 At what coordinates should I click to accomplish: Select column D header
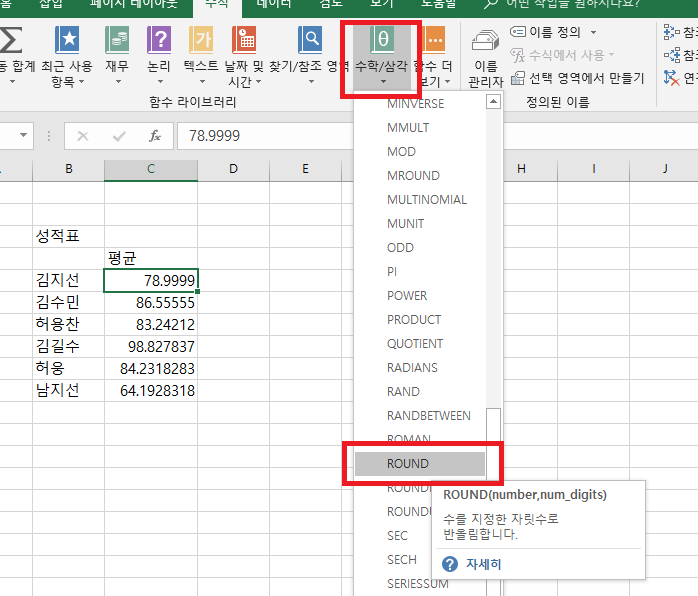tap(233, 169)
